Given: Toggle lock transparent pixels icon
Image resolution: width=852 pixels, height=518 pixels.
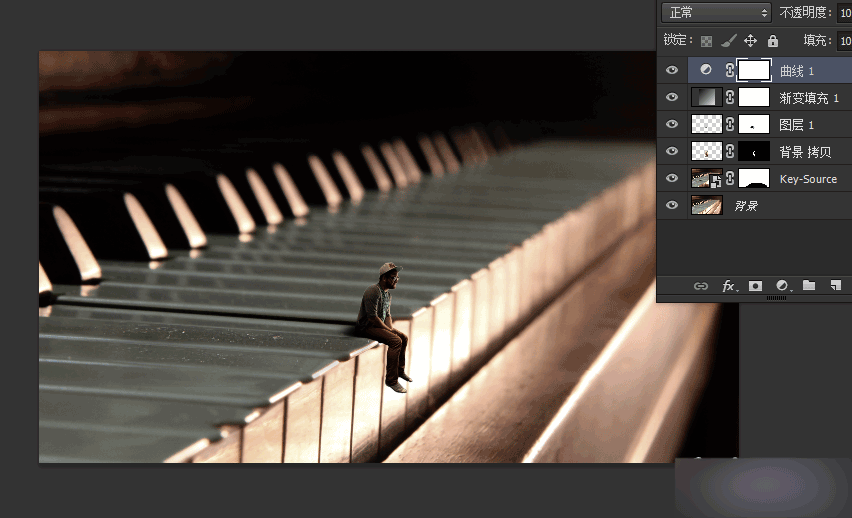Looking at the screenshot, I should 706,41.
